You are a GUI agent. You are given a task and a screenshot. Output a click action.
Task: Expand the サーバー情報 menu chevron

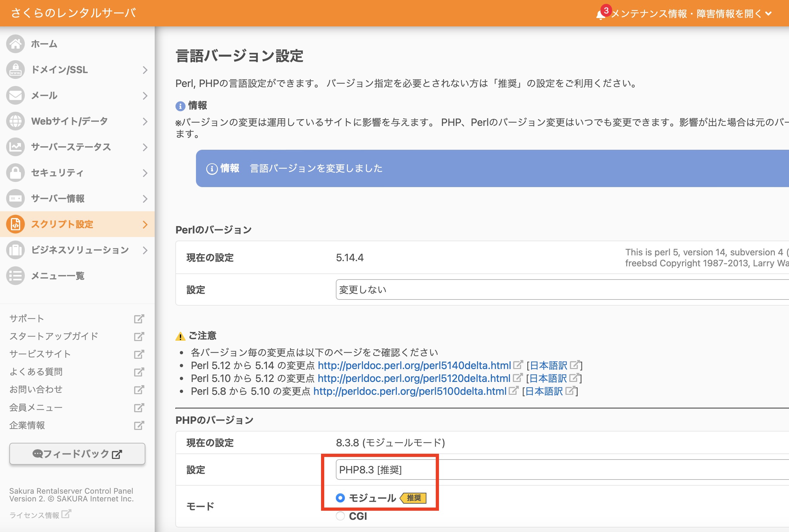click(145, 199)
